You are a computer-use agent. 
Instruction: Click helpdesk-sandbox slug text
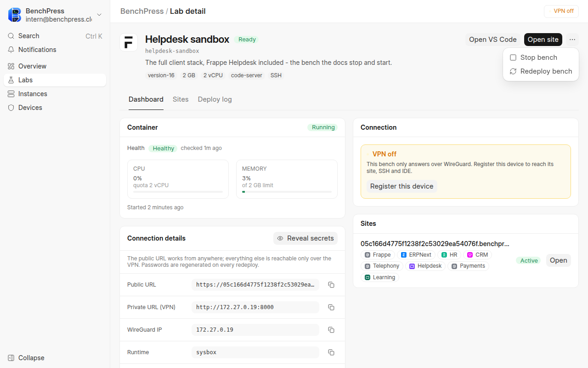[172, 51]
